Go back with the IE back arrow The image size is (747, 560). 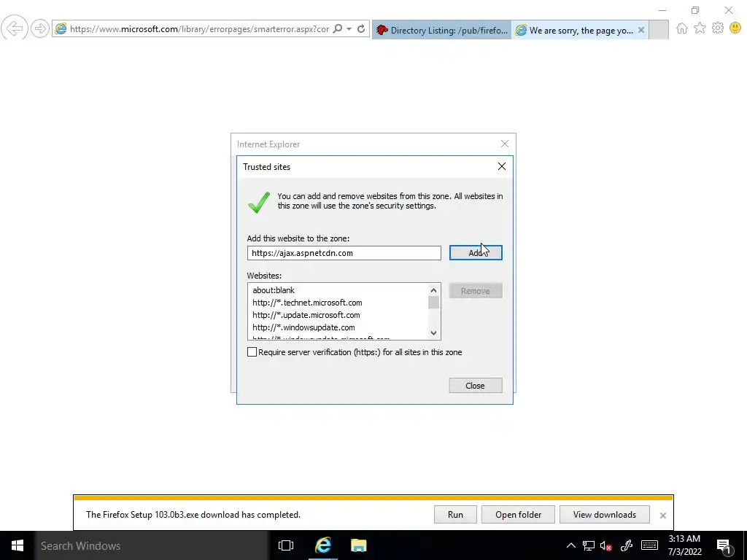pyautogui.click(x=15, y=28)
